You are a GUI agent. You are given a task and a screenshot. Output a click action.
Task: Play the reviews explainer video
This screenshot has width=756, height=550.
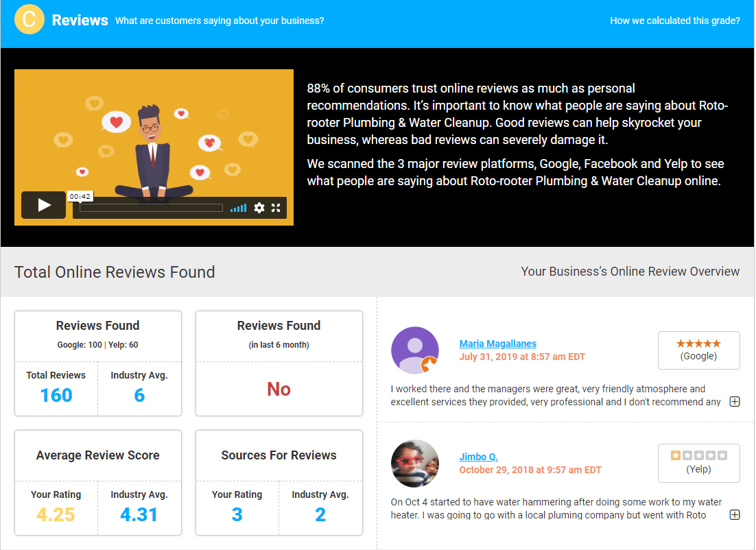tap(43, 205)
